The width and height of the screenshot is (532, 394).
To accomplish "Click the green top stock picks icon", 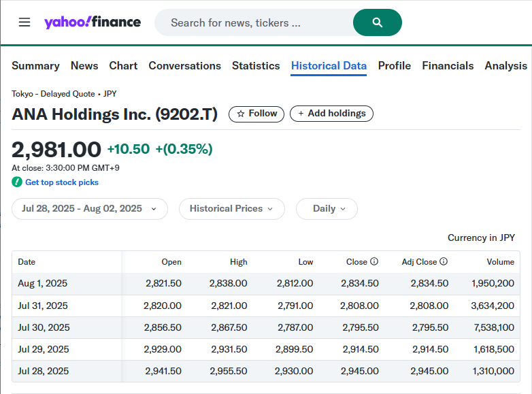I will [x=17, y=182].
